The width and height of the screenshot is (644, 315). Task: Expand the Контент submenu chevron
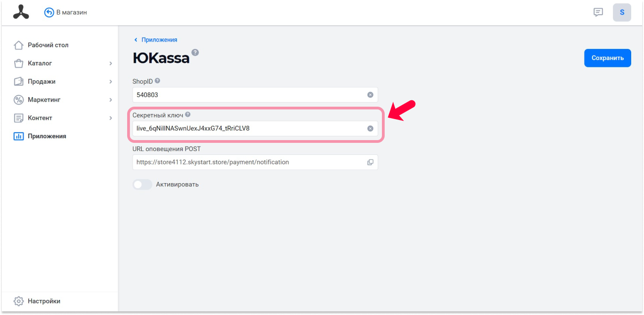[x=111, y=118]
